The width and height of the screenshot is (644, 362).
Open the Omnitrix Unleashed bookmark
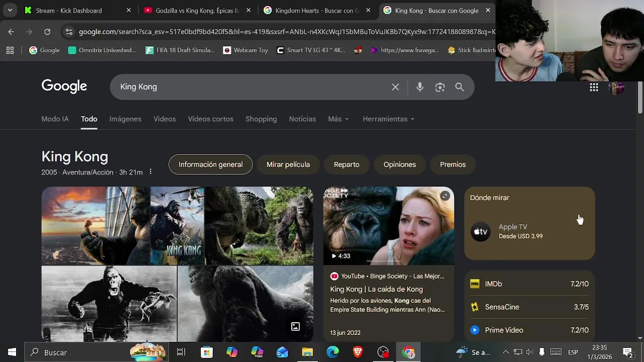click(x=102, y=50)
